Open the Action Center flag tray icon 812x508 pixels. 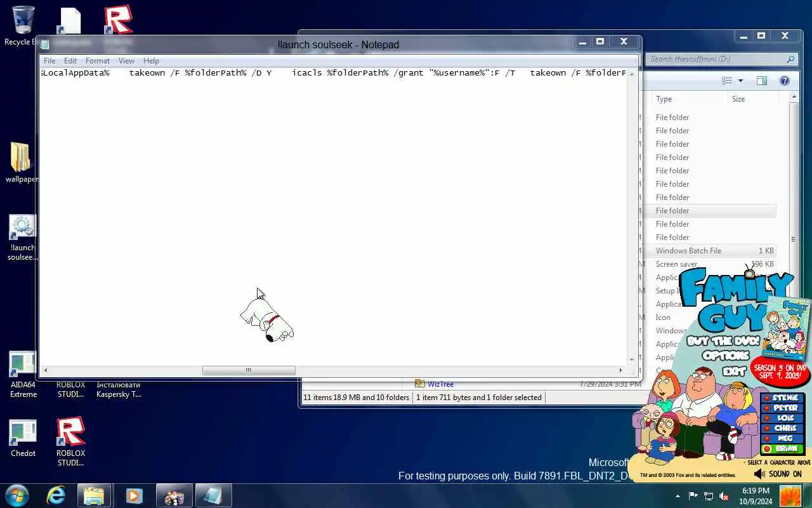(x=693, y=496)
